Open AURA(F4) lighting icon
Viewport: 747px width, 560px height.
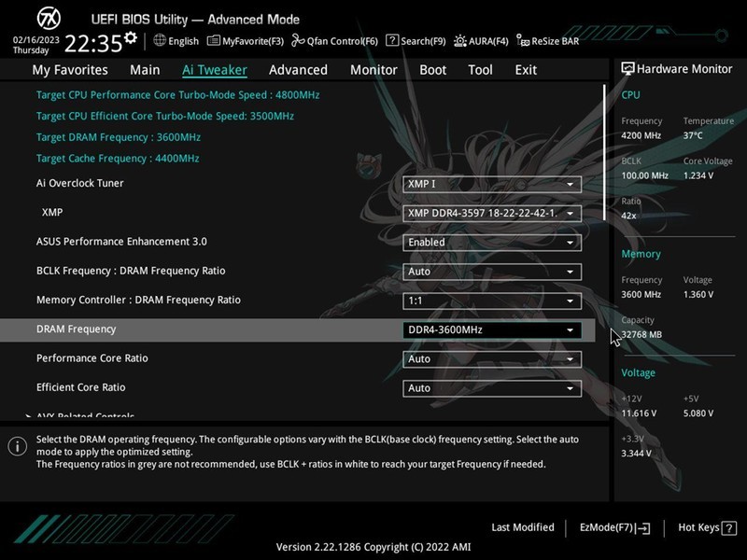point(459,41)
